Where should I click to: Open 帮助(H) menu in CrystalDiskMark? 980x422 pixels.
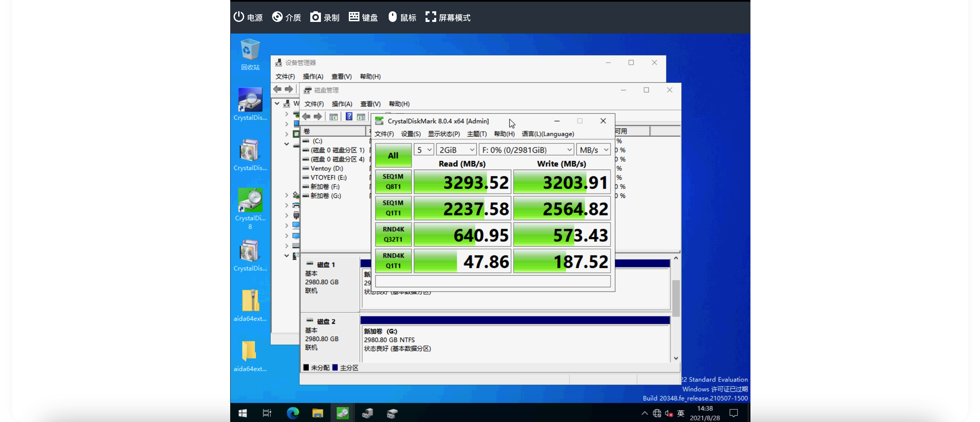click(x=505, y=134)
